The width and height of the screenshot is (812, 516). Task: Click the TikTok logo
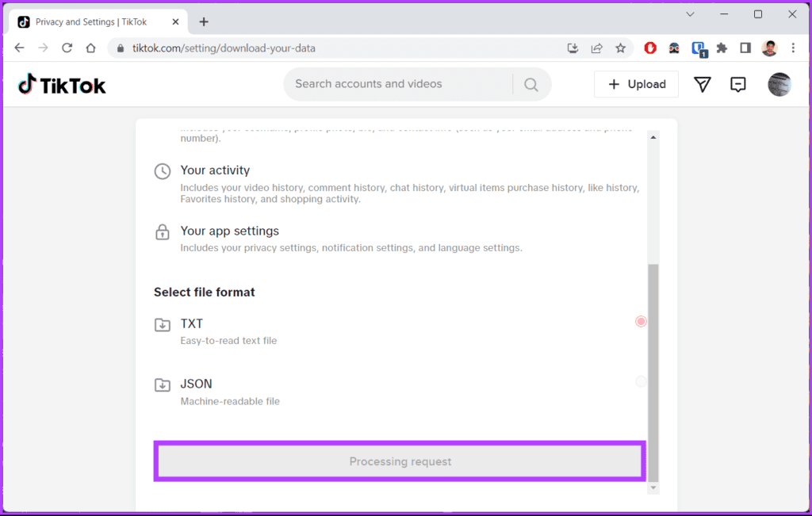pos(62,84)
